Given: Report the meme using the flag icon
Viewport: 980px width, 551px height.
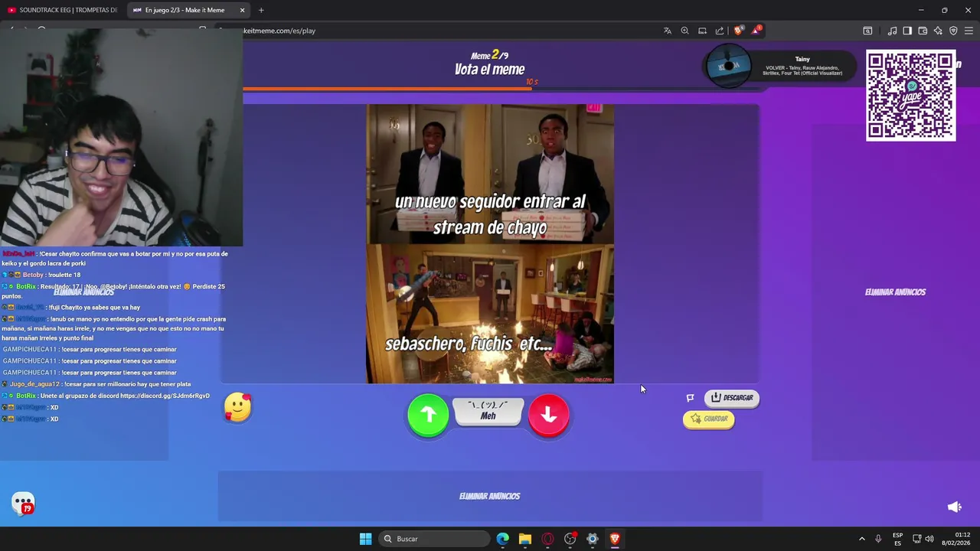Looking at the screenshot, I should tap(690, 398).
